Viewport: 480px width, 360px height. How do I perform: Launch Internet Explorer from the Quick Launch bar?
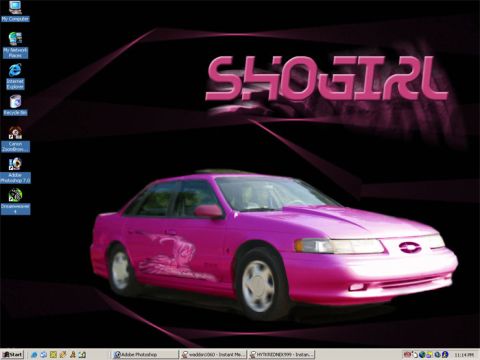[34, 355]
